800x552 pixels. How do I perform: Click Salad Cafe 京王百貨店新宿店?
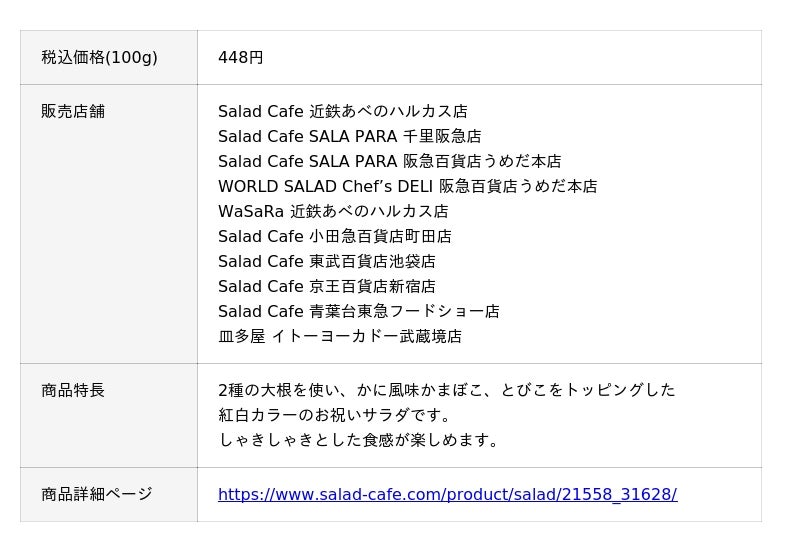326,287
